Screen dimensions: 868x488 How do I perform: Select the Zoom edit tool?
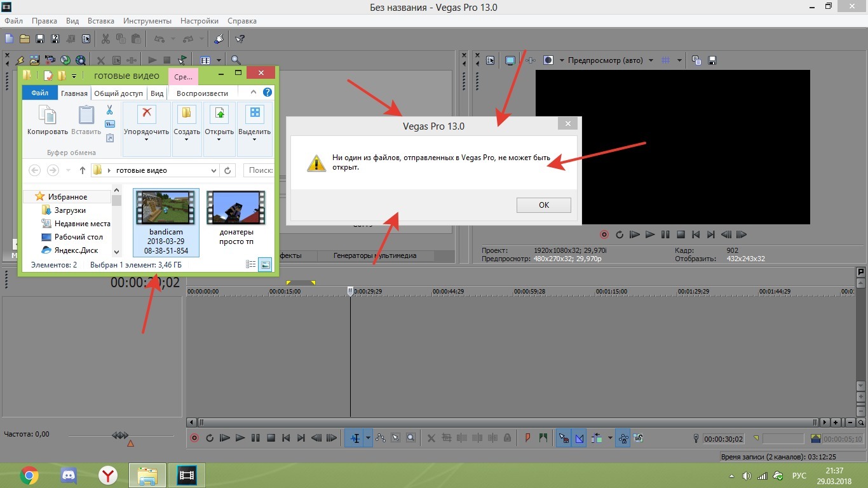point(411,438)
